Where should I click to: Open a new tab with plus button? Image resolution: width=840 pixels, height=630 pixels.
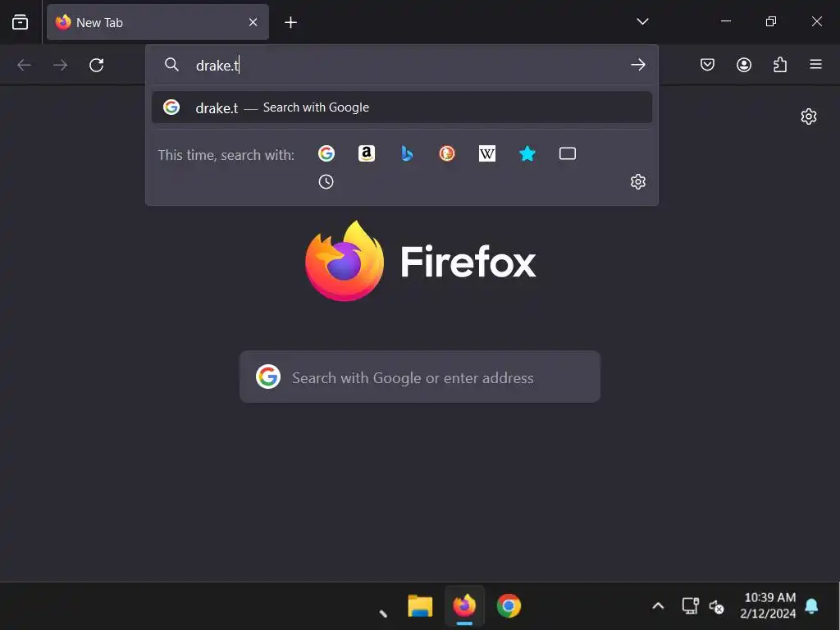pos(290,22)
